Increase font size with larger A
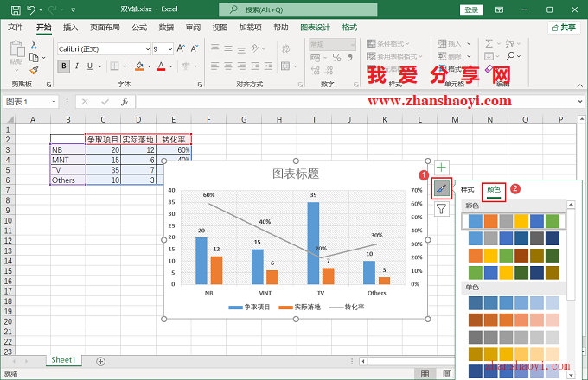 pyautogui.click(x=181, y=48)
